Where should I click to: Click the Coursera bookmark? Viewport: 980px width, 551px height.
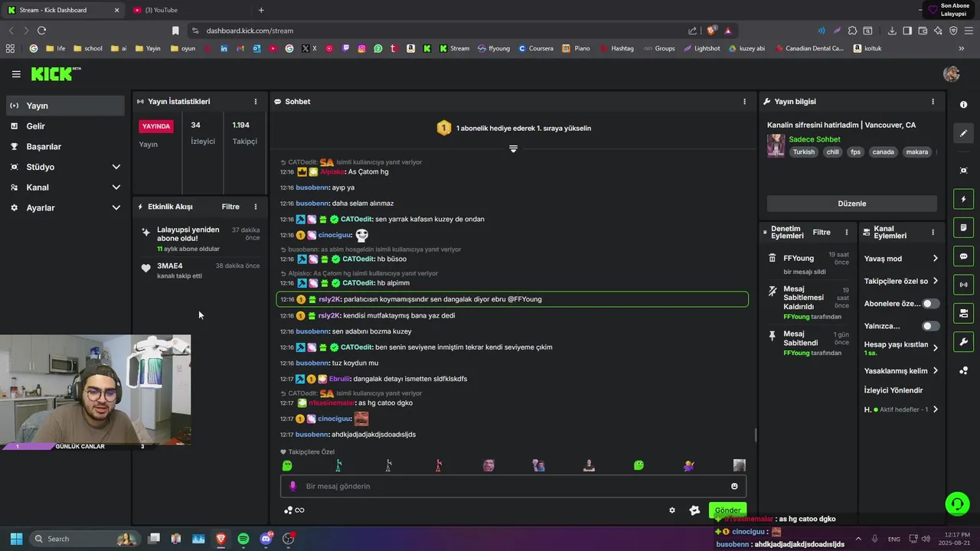535,48
